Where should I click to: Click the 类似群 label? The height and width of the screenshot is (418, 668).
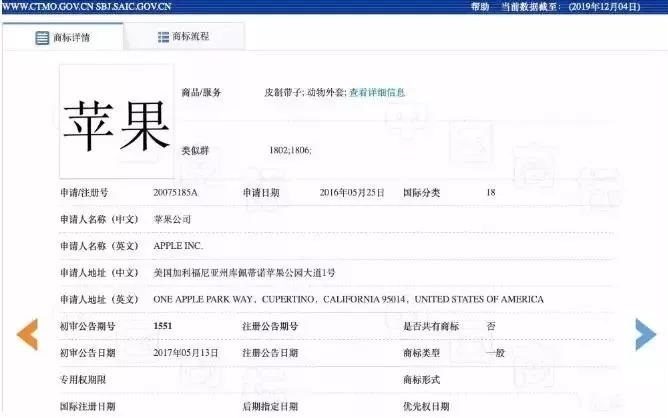point(195,150)
